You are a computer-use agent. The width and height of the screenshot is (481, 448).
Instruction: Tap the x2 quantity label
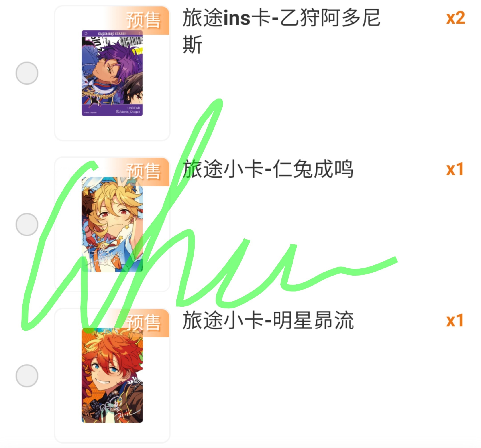[x=456, y=18]
